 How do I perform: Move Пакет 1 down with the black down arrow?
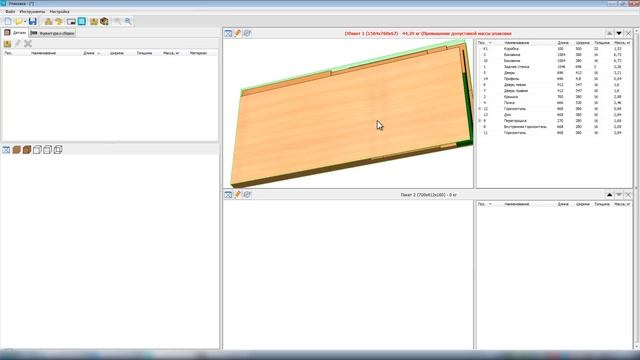point(619,33)
